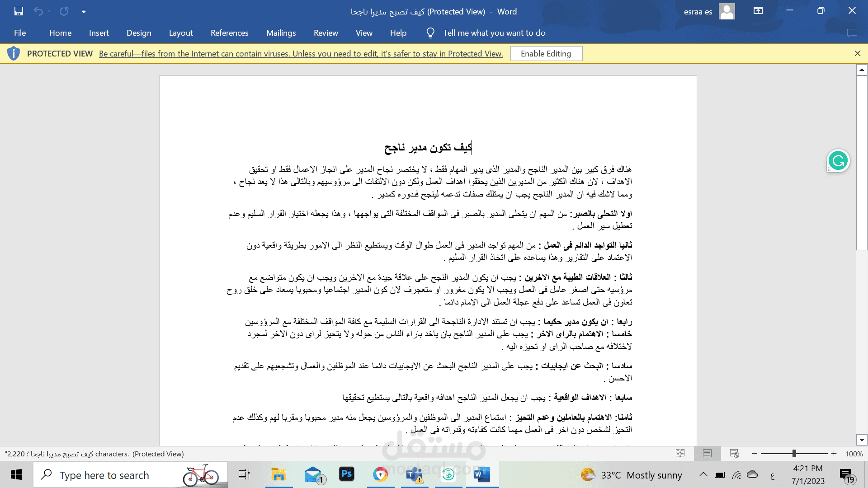
Task: Close the Protected View message bar
Action: coord(858,53)
